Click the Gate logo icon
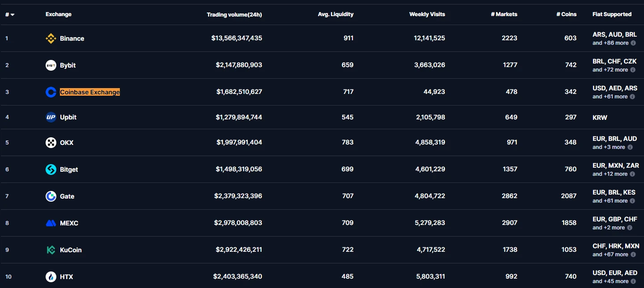644x288 pixels. (x=51, y=196)
